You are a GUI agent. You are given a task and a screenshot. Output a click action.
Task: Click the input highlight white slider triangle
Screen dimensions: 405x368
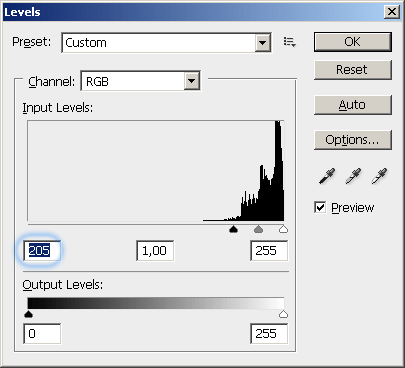pos(283,229)
